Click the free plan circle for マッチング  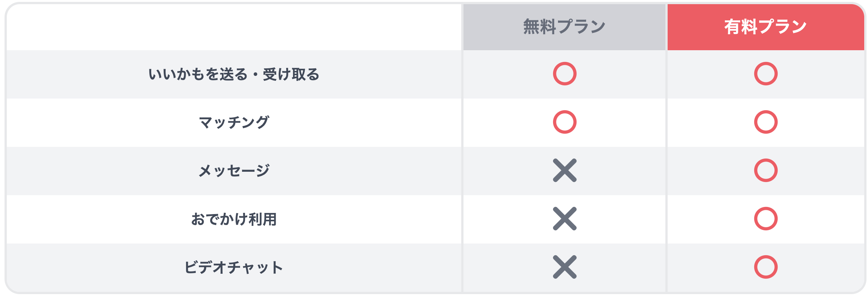pos(564,122)
